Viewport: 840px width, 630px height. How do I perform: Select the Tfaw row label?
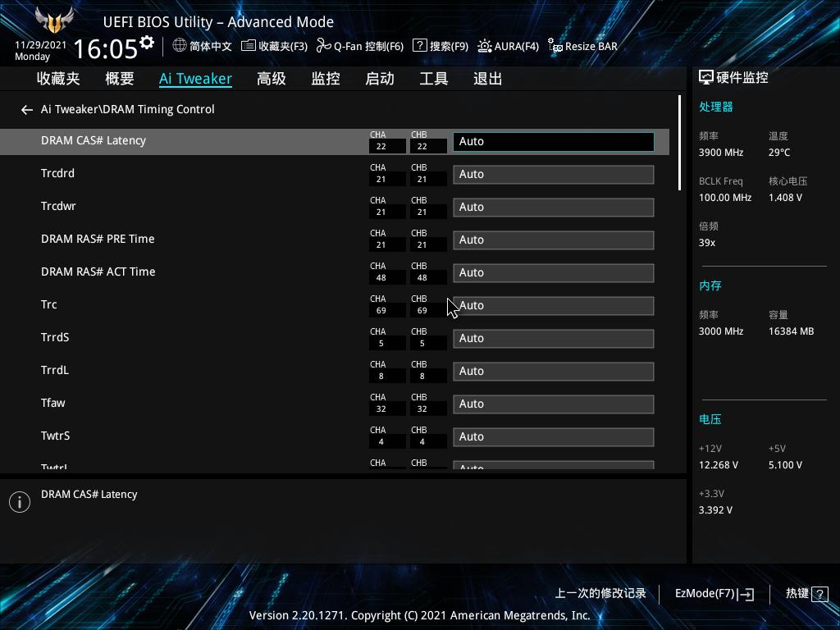(53, 403)
